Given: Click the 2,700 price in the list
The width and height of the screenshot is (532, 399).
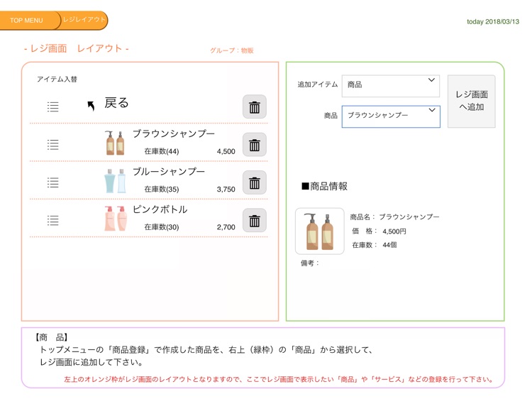Looking at the screenshot, I should pos(226,227).
